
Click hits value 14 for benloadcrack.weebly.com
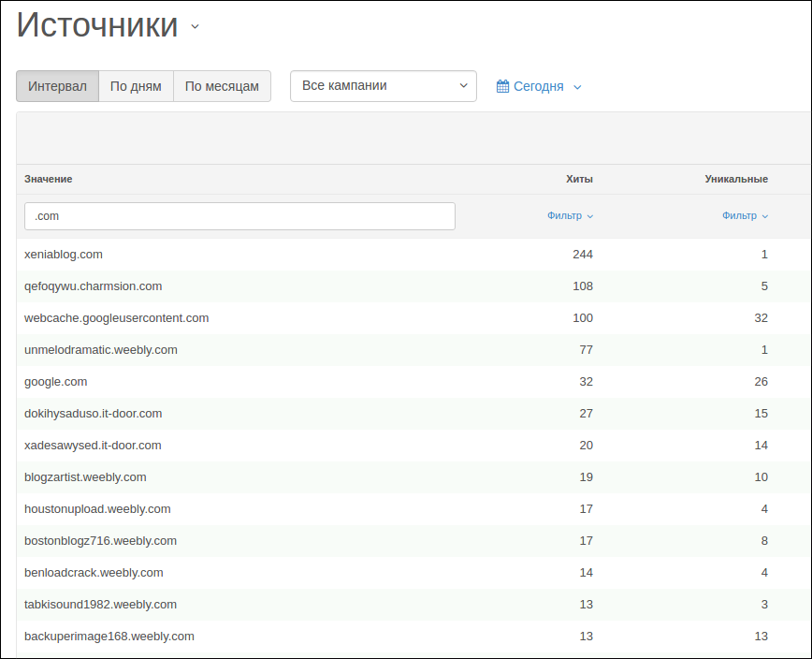tap(587, 573)
